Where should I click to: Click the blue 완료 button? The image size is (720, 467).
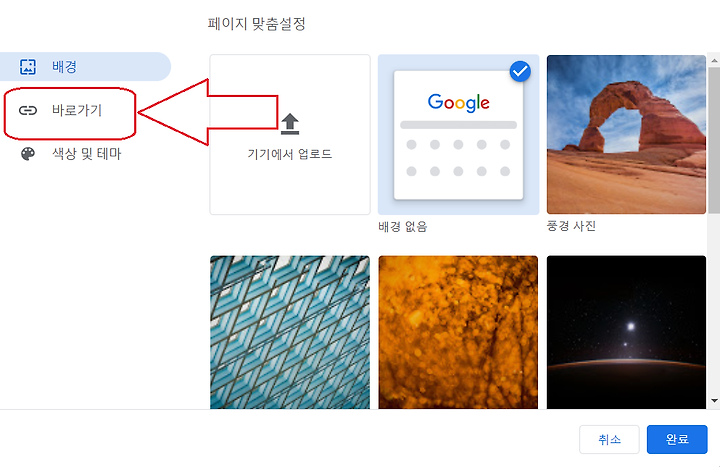pos(677,439)
